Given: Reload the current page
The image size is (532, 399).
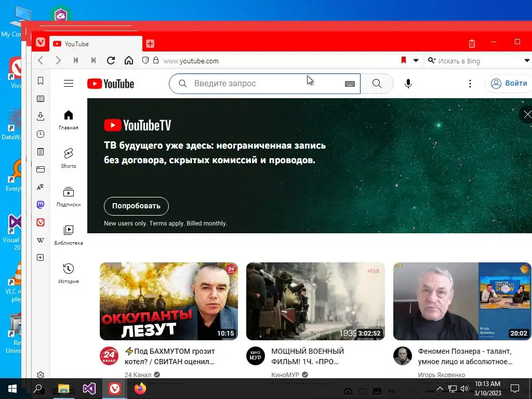Looking at the screenshot, I should point(111,60).
